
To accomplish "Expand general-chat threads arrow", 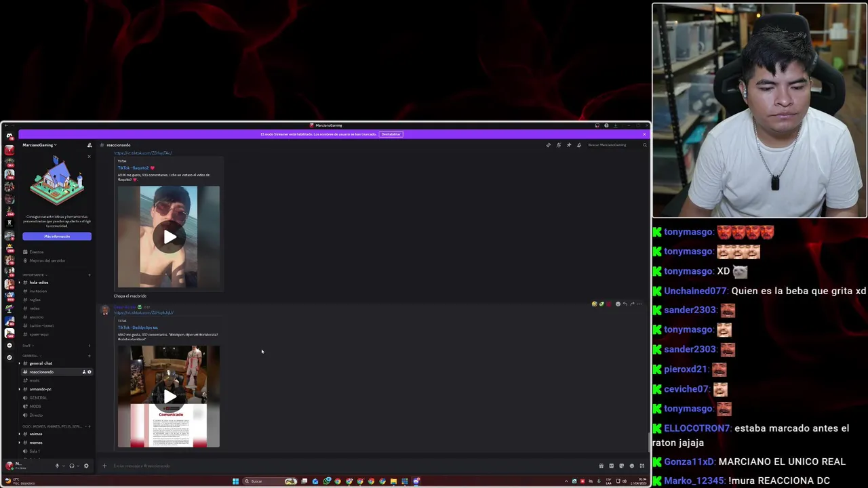I will click(19, 363).
